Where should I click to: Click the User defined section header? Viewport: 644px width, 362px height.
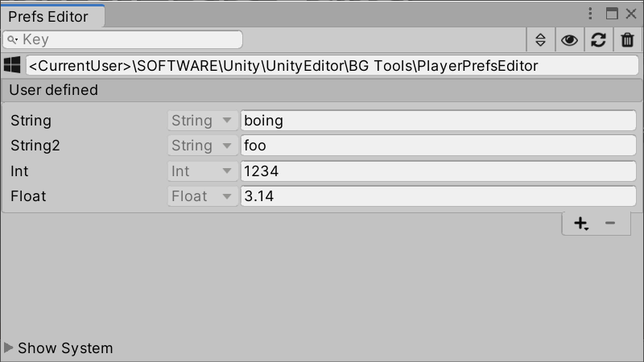point(321,90)
